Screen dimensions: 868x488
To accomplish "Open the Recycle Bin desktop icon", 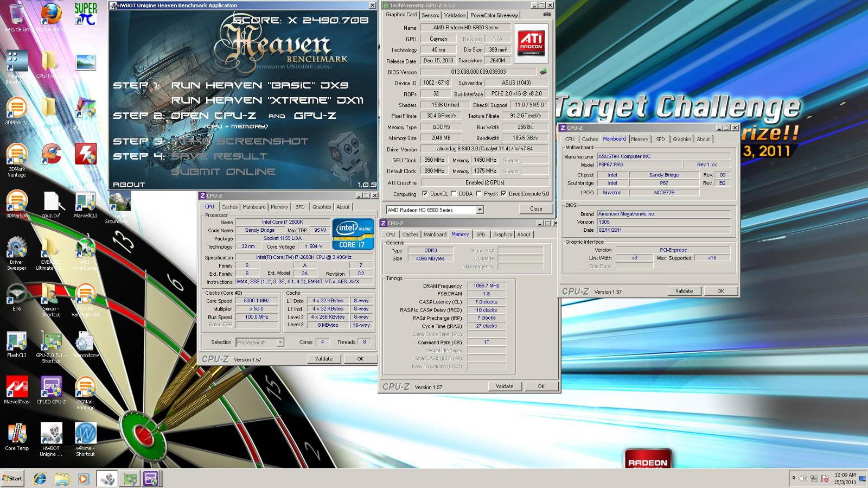I will (16, 17).
